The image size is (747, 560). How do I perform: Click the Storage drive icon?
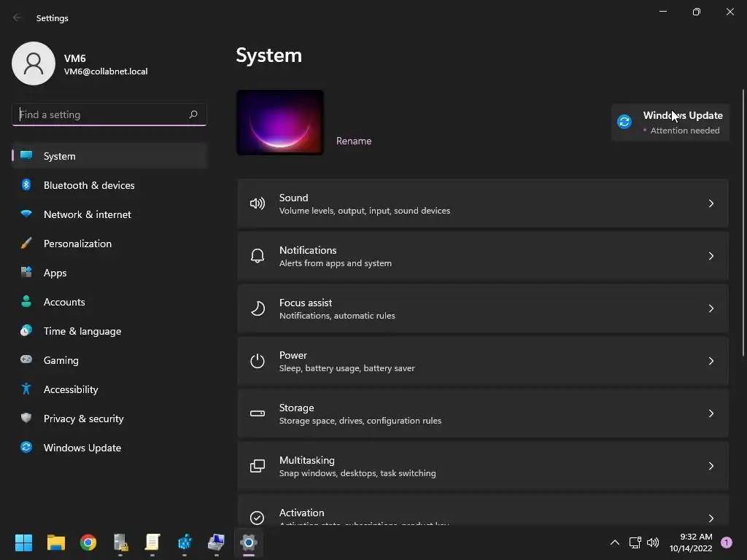(x=258, y=413)
